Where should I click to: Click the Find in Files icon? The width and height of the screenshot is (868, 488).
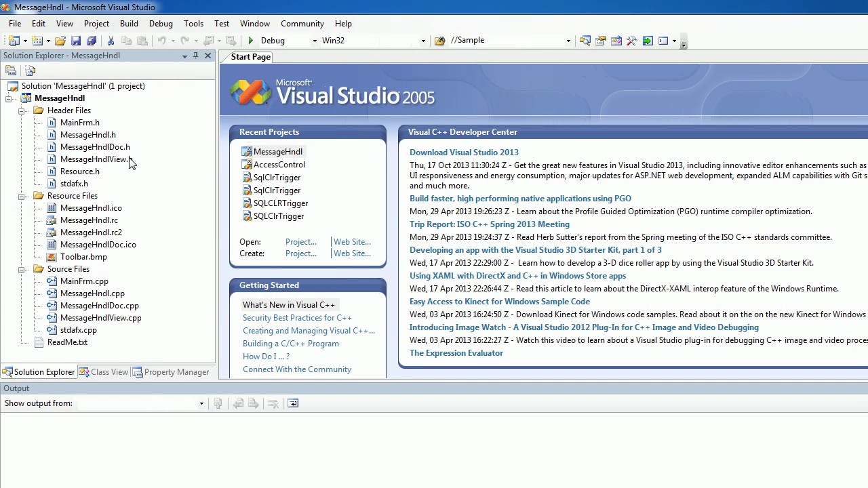click(439, 41)
